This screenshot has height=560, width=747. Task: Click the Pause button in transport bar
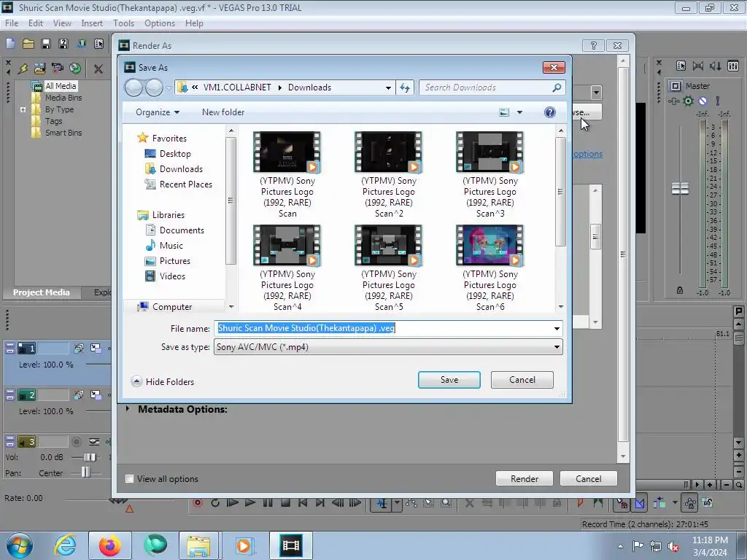point(268,502)
